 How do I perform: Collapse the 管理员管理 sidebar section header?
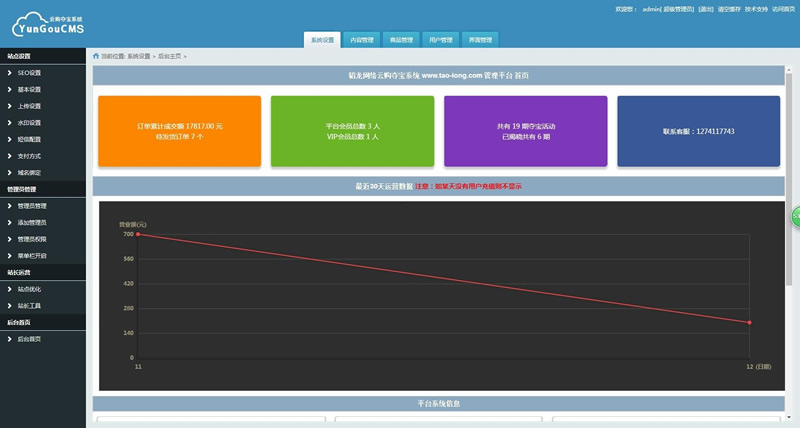point(43,189)
